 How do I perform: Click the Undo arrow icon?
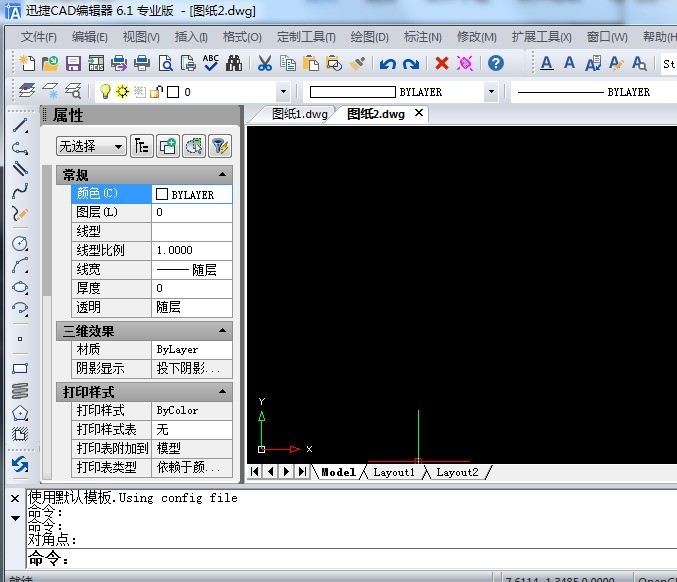[387, 63]
